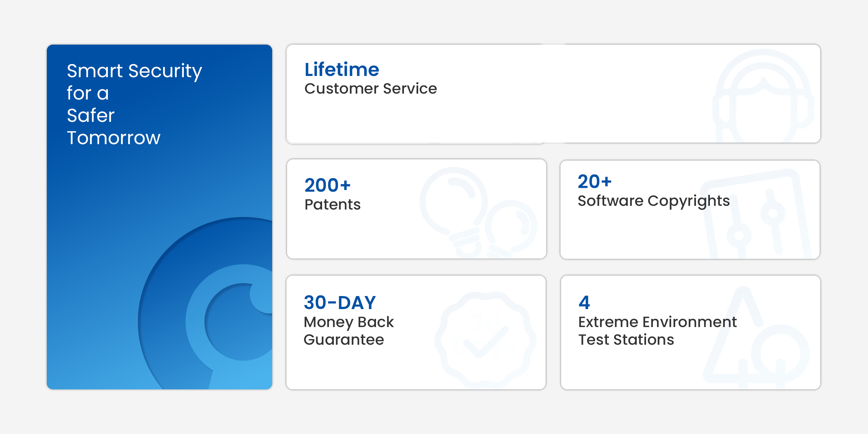The height and width of the screenshot is (434, 868).
Task: Click the "Smart Security for a Safer Tomorrow" headline
Action: coord(134,104)
